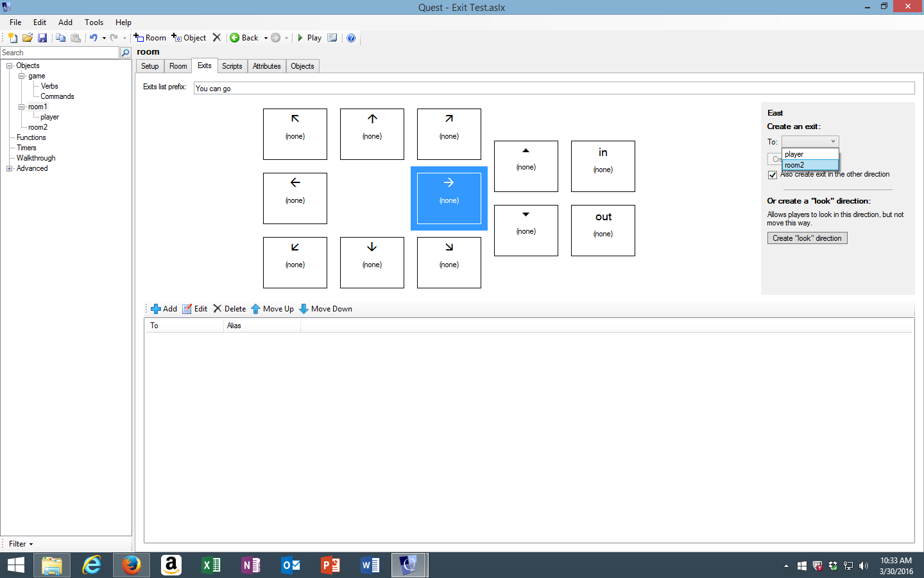The width and height of the screenshot is (924, 578).
Task: Click the grey Forward navigation icon
Action: coord(276,38)
